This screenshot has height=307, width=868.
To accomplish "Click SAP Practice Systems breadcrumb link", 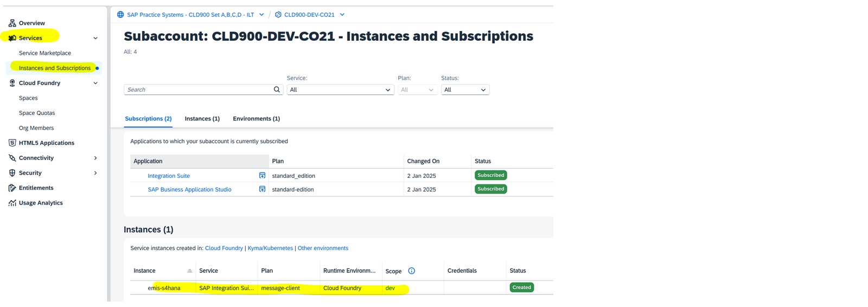I will coord(190,15).
